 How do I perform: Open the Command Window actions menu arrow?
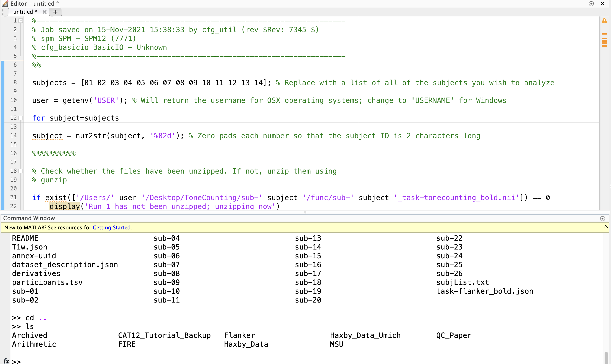click(x=602, y=218)
